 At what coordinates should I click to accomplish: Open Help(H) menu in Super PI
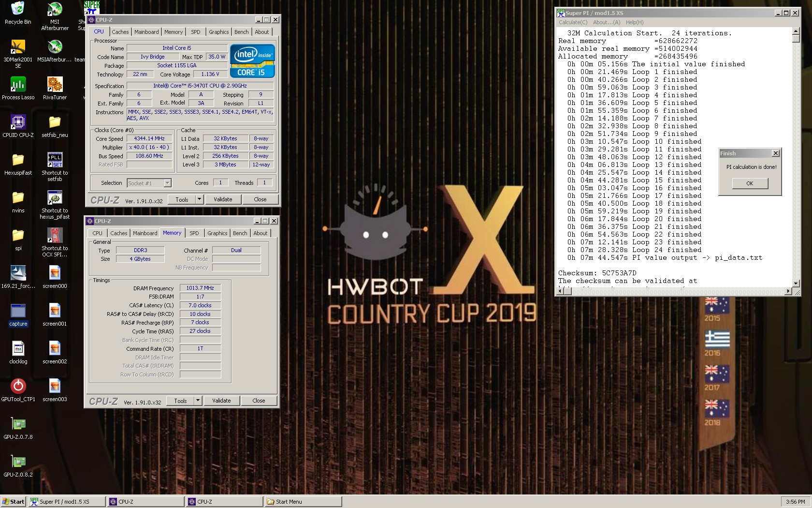635,22
